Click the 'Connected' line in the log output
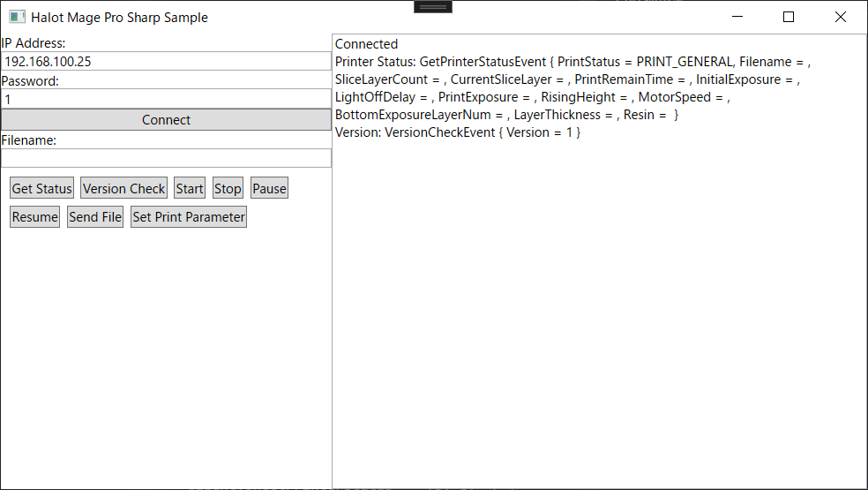This screenshot has height=490, width=868. [x=366, y=44]
